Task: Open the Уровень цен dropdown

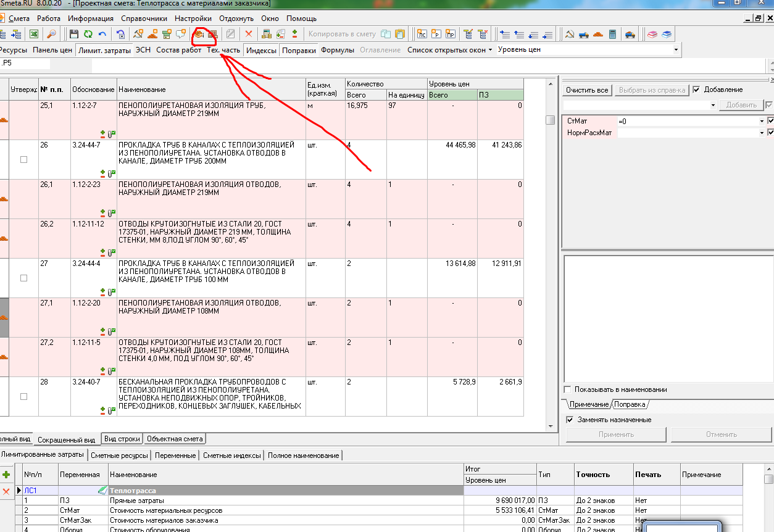Action: tap(676, 49)
